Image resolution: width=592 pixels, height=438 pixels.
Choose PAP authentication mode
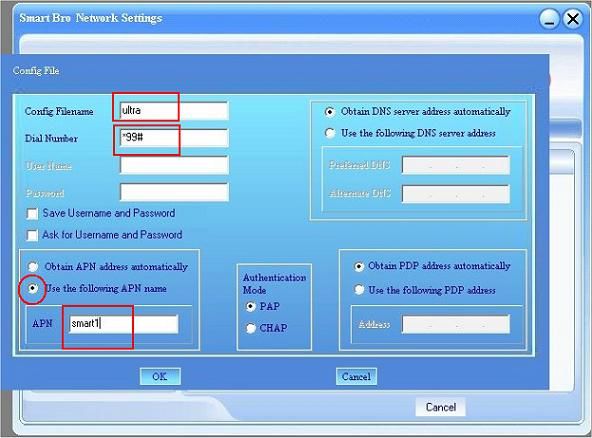[251, 306]
